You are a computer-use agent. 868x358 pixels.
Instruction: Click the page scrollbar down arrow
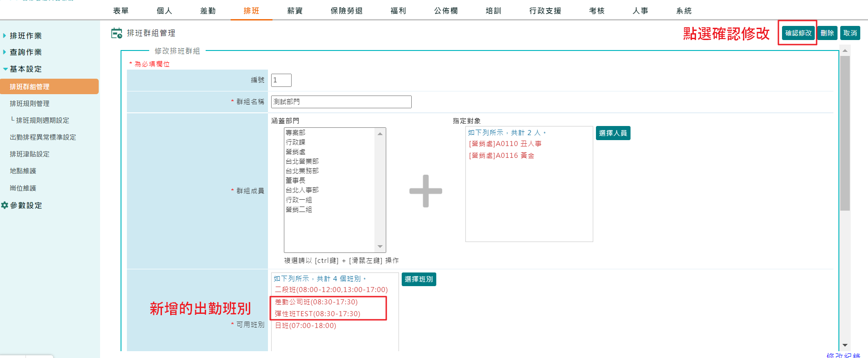coord(845,345)
